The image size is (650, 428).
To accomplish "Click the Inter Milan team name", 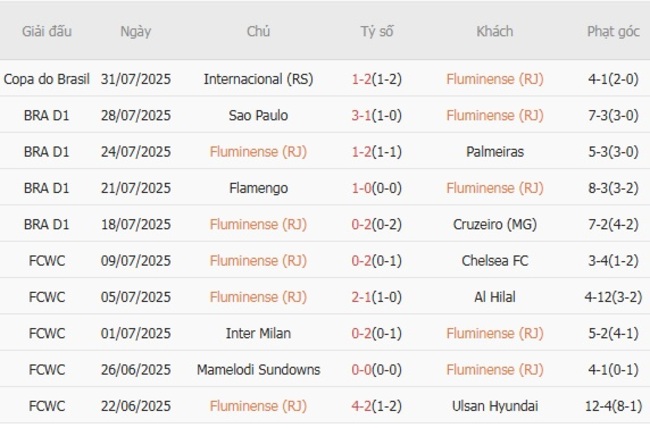I will [x=258, y=333].
